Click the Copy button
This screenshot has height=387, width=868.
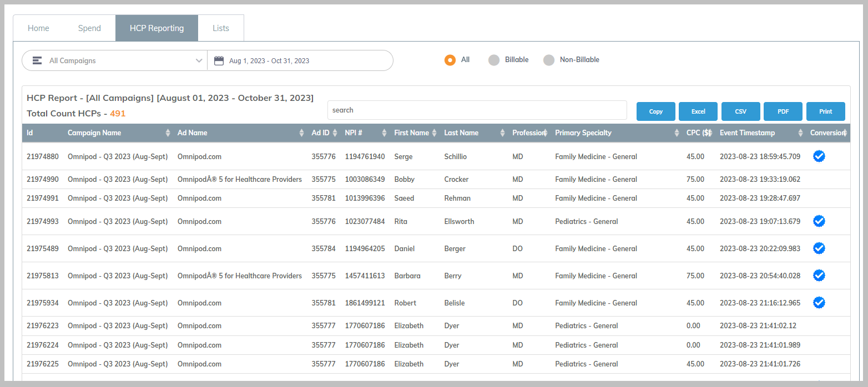[x=656, y=111]
